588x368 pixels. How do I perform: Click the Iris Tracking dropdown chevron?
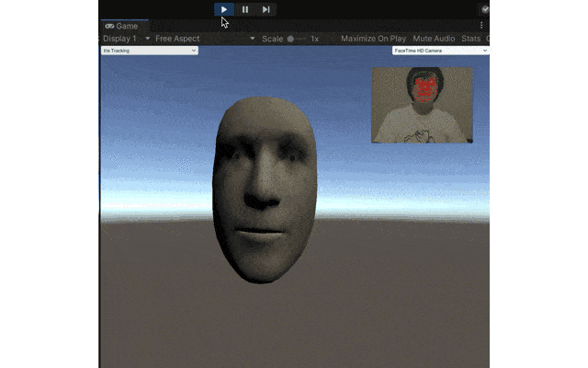coord(194,51)
